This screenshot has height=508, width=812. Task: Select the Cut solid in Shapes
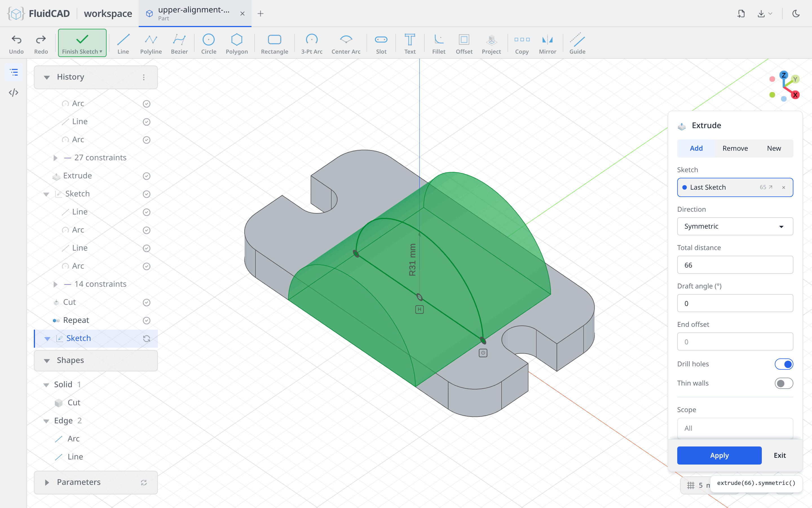click(x=74, y=403)
